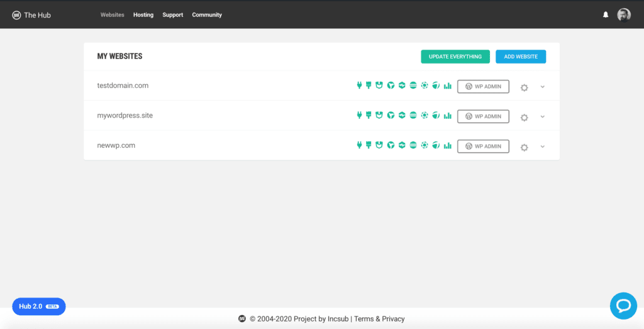The image size is (644, 329).
Task: Open the Support menu item
Action: coord(172,15)
